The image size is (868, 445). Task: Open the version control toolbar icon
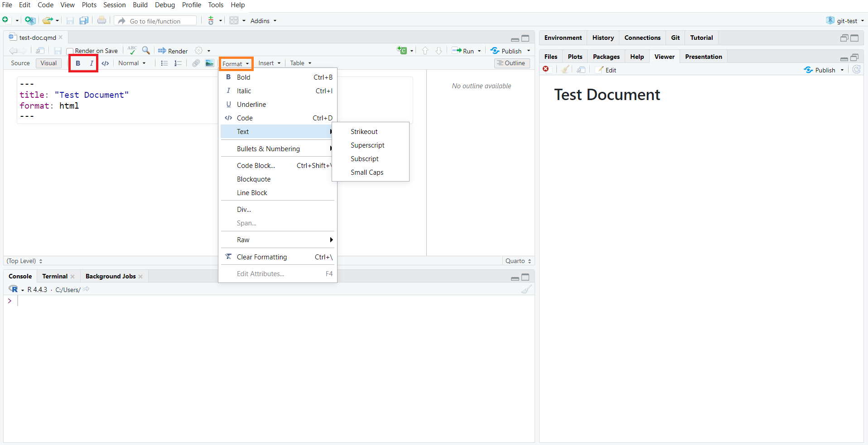pyautogui.click(x=211, y=20)
